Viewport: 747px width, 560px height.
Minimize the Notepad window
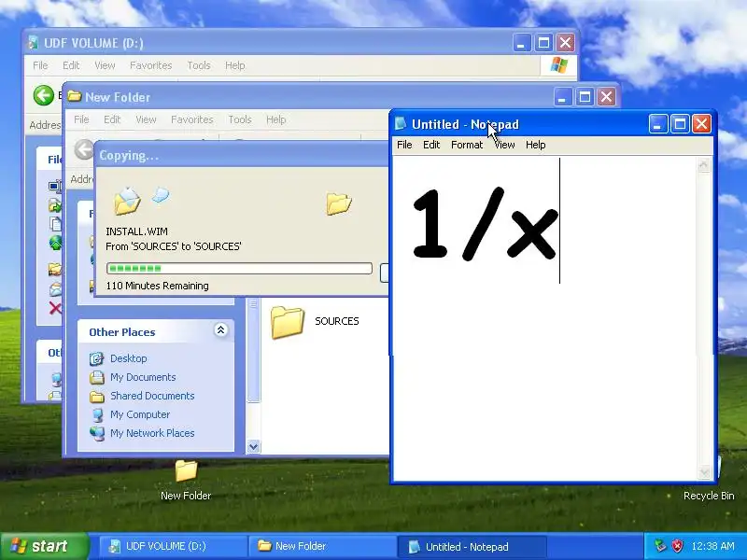point(658,124)
